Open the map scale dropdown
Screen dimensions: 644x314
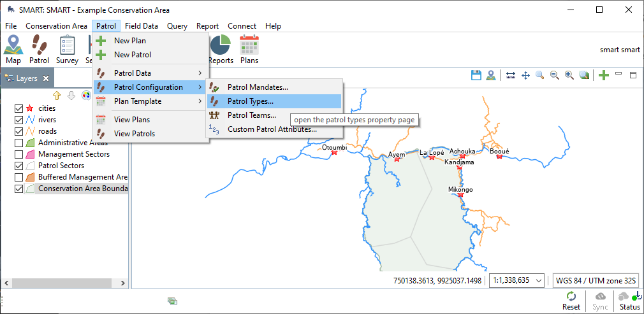coord(517,280)
